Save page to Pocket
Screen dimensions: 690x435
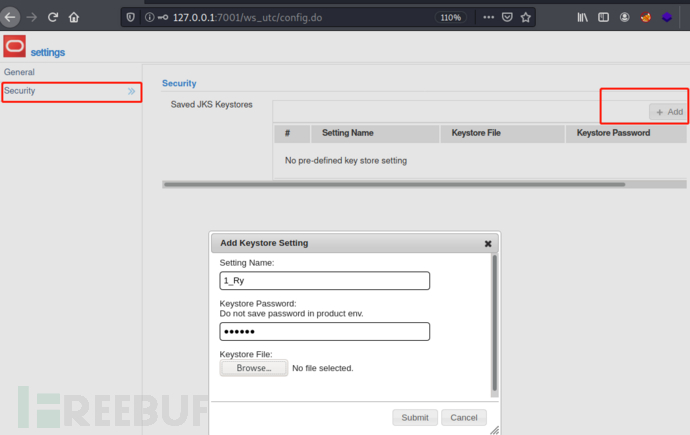507,17
